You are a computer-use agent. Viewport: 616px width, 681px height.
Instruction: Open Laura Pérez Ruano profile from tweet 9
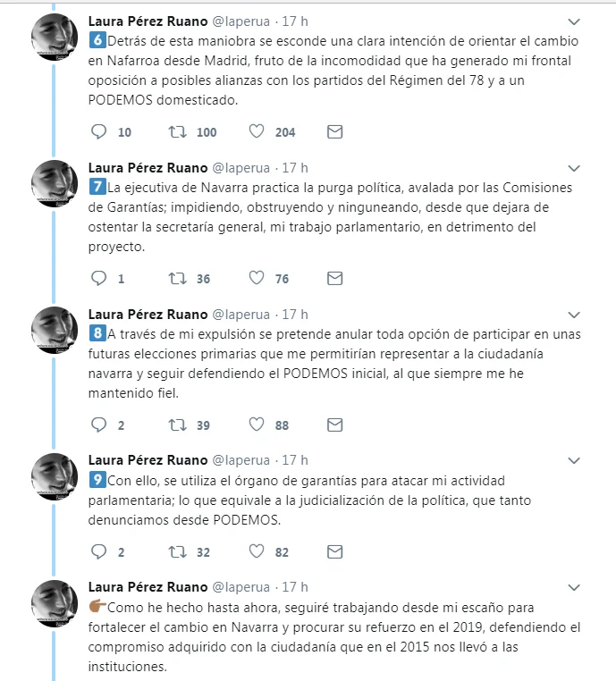point(148,460)
